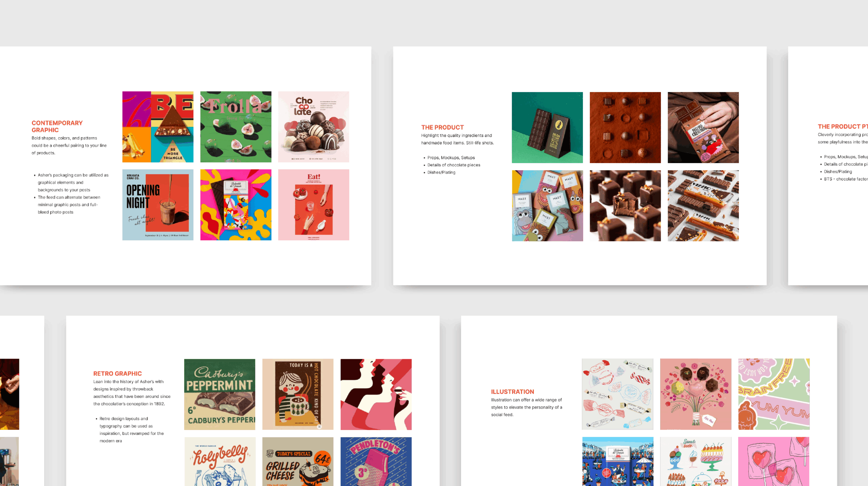Click 'Lean into the history of Asher's' paragraph
This screenshot has width=868, height=486.
click(x=132, y=392)
